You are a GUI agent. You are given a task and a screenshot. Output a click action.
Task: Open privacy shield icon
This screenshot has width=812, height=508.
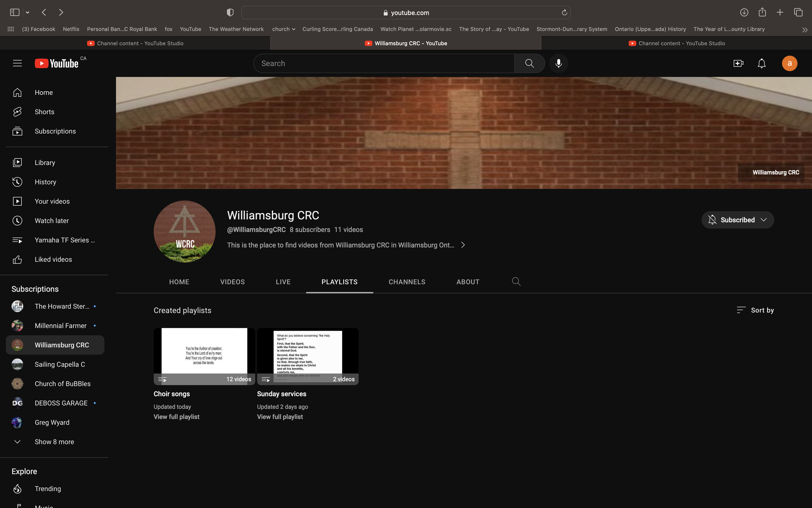pos(230,12)
